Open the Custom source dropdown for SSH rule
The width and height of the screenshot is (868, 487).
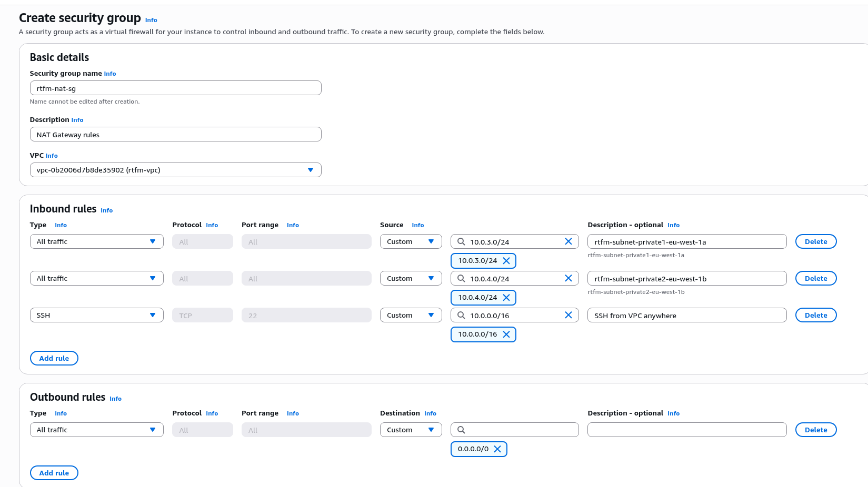[x=411, y=316]
